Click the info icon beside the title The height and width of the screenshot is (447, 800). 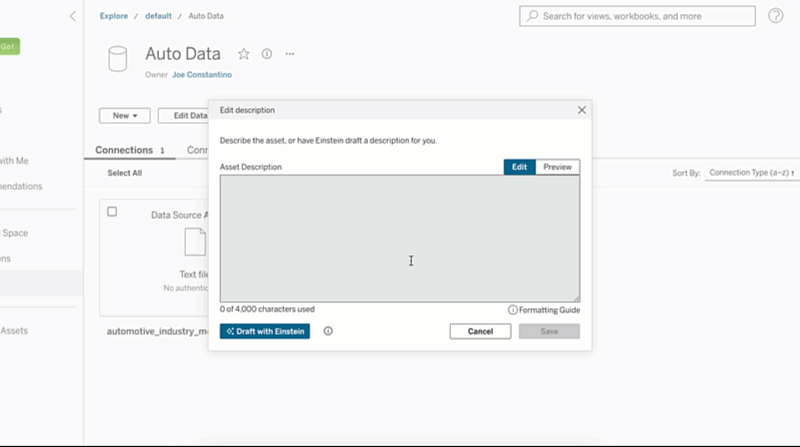[267, 54]
